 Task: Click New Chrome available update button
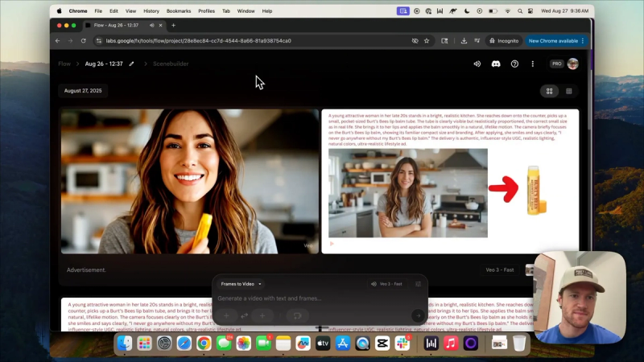pos(556,41)
